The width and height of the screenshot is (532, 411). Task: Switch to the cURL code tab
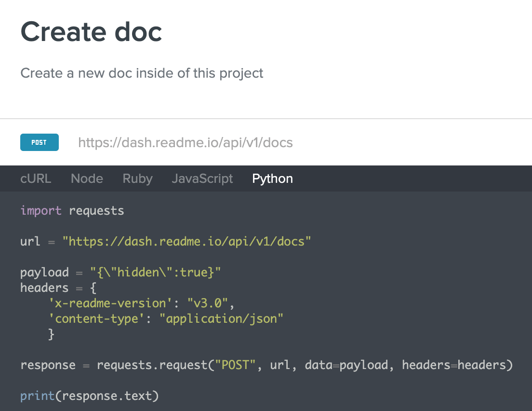[x=36, y=178]
